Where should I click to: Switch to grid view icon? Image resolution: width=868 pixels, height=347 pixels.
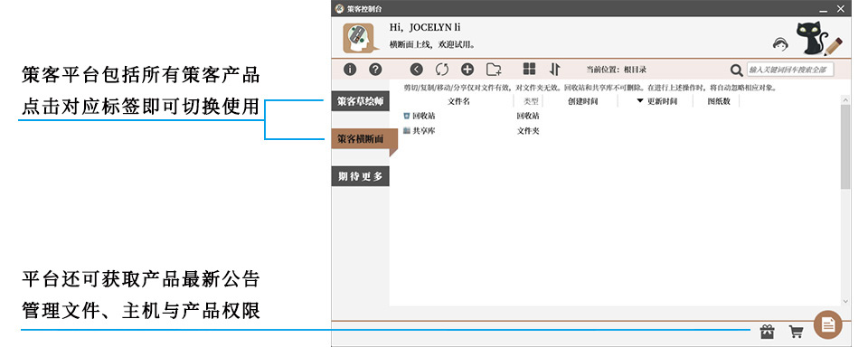point(529,69)
